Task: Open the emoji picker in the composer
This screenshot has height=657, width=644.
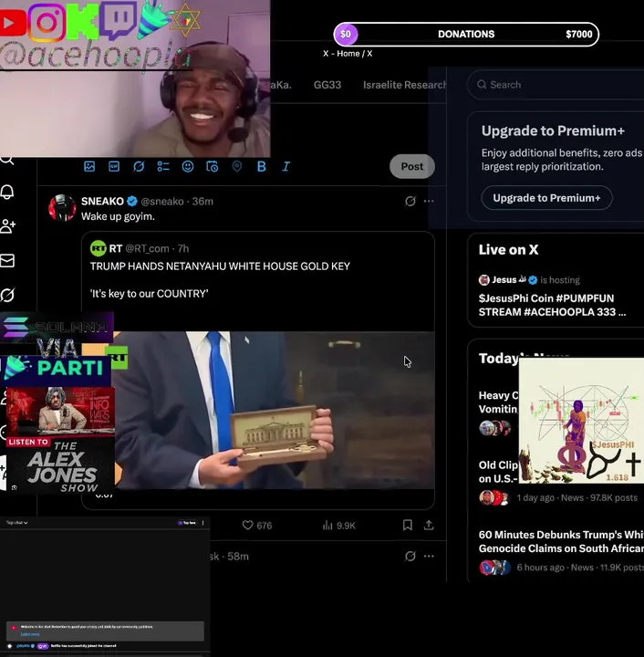Action: [188, 166]
